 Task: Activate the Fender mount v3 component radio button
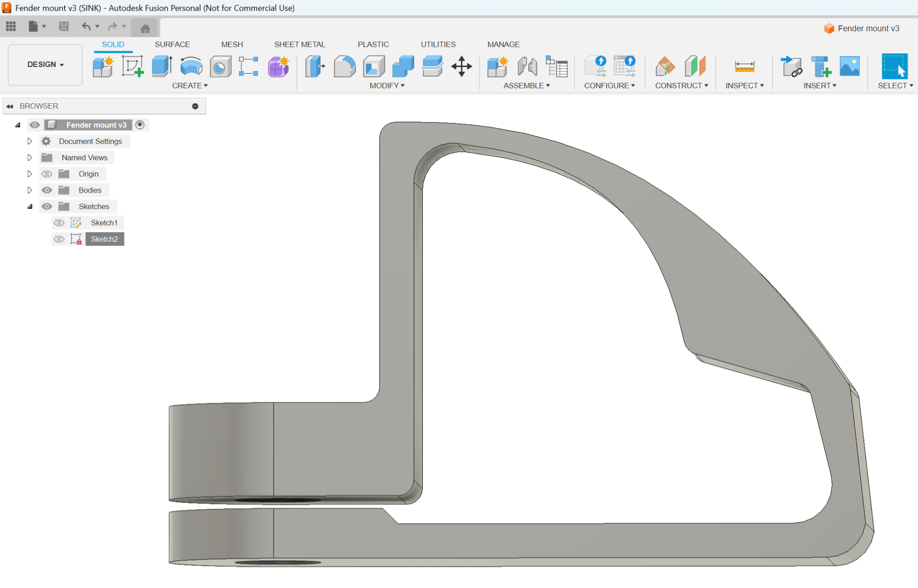click(140, 125)
